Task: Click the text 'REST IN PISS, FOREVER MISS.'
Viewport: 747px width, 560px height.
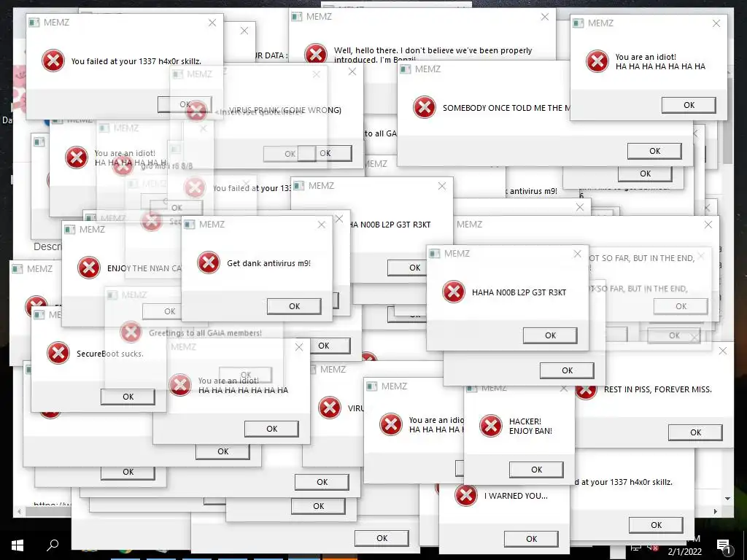Action: (x=658, y=389)
